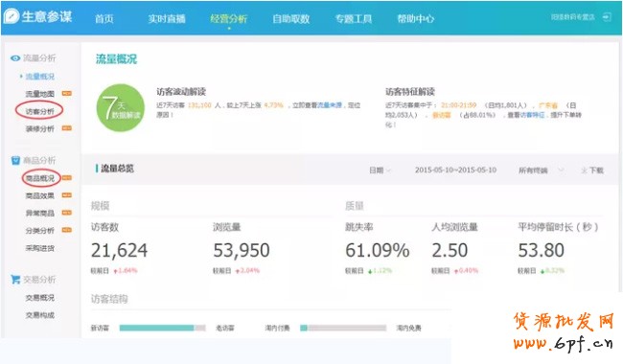Click the 访客特征解读 heading
The height and width of the screenshot is (364, 623).
(x=409, y=92)
